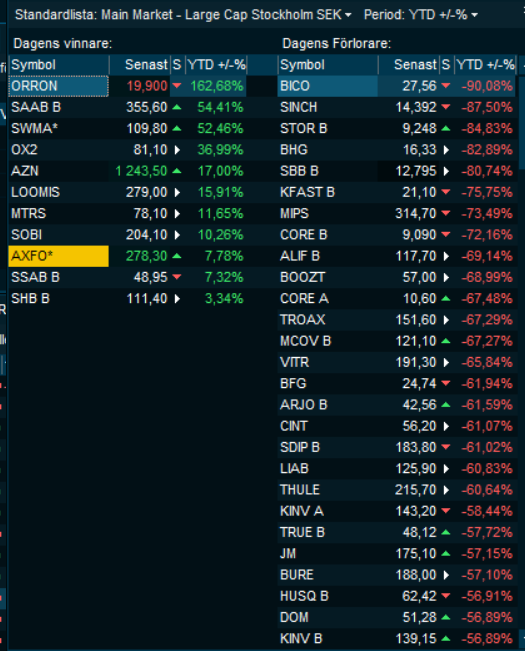
Task: Click the S column header in winners table
Action: (177, 65)
